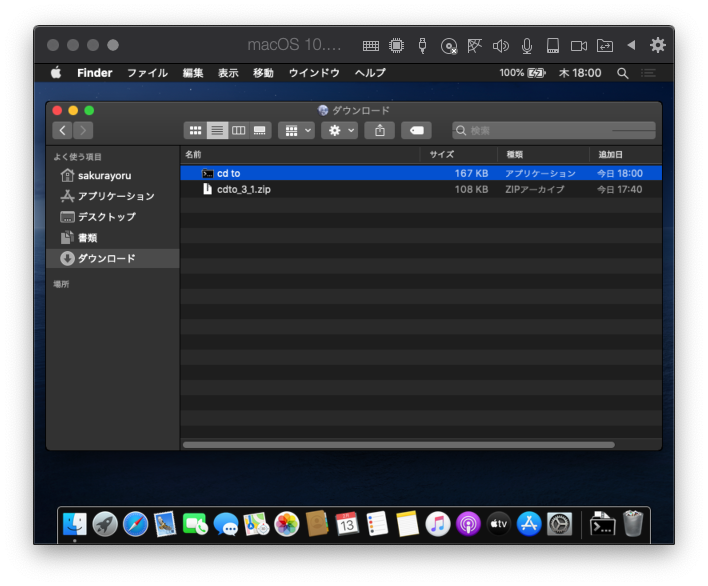Click the camera icon in the VM toolbar

[x=579, y=46]
